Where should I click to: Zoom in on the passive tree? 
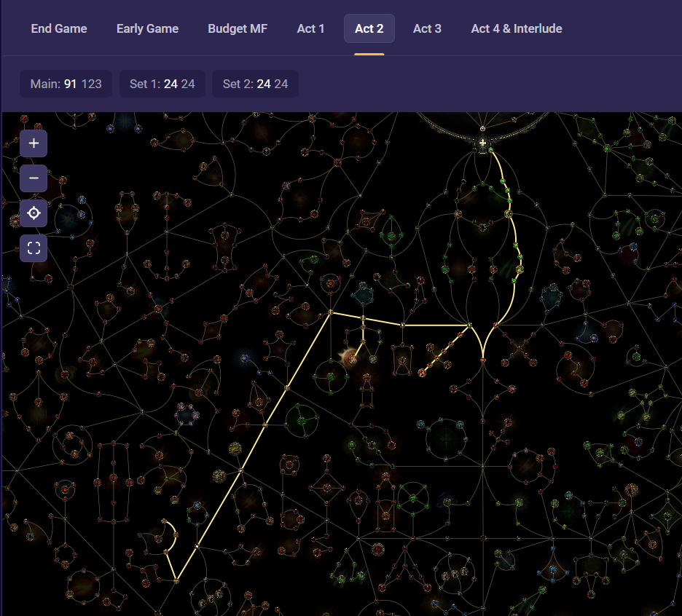coord(34,143)
